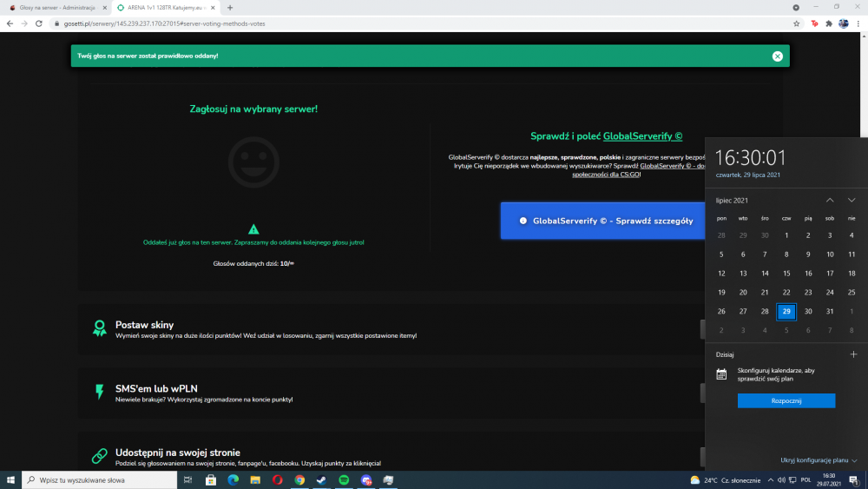Reload the current page
The width and height of the screenshot is (868, 489).
[39, 23]
